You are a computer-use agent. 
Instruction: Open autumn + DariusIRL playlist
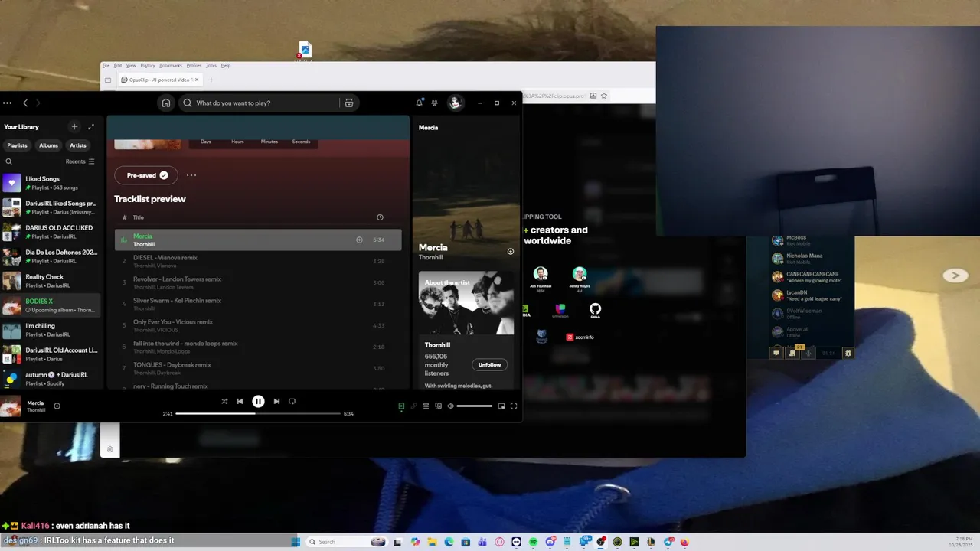51,379
